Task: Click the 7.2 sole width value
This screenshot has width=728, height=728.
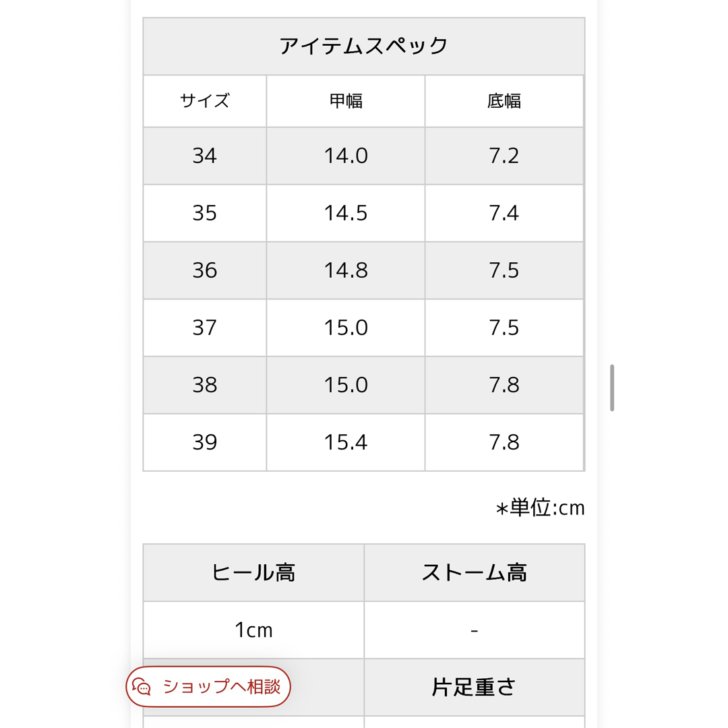Action: pos(504,156)
